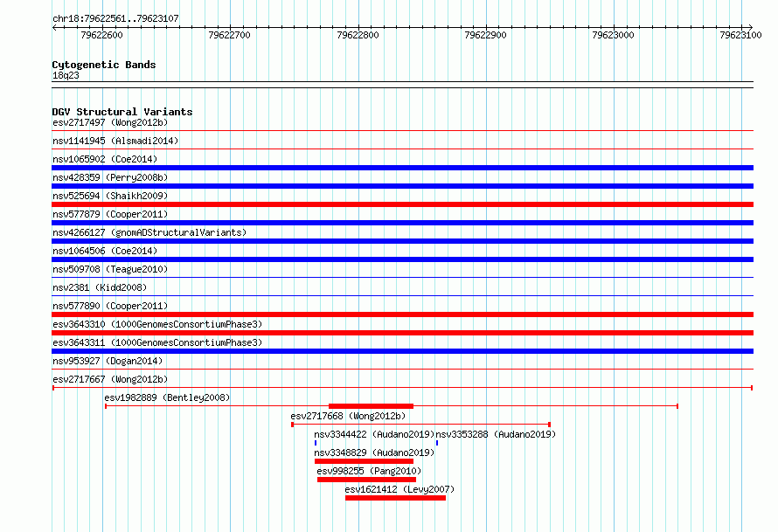Select nsv4266127 (gnomADStructuralVariants) label

(149, 232)
